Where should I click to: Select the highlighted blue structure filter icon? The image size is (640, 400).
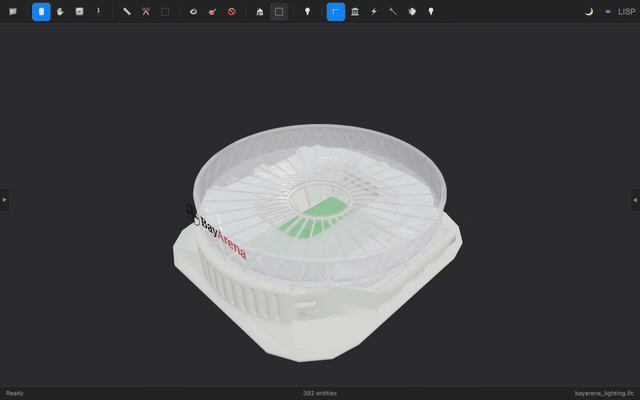tap(336, 11)
